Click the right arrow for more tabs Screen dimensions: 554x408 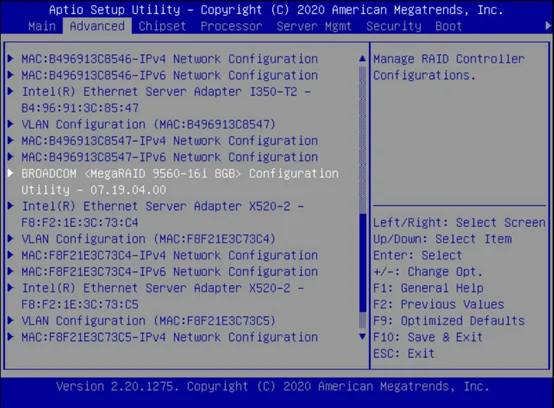coord(548,26)
